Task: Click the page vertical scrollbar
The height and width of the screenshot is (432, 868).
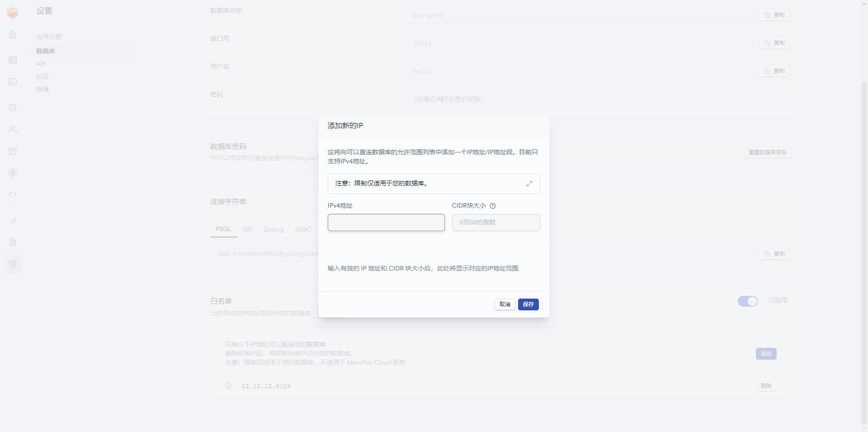Action: pos(864,253)
